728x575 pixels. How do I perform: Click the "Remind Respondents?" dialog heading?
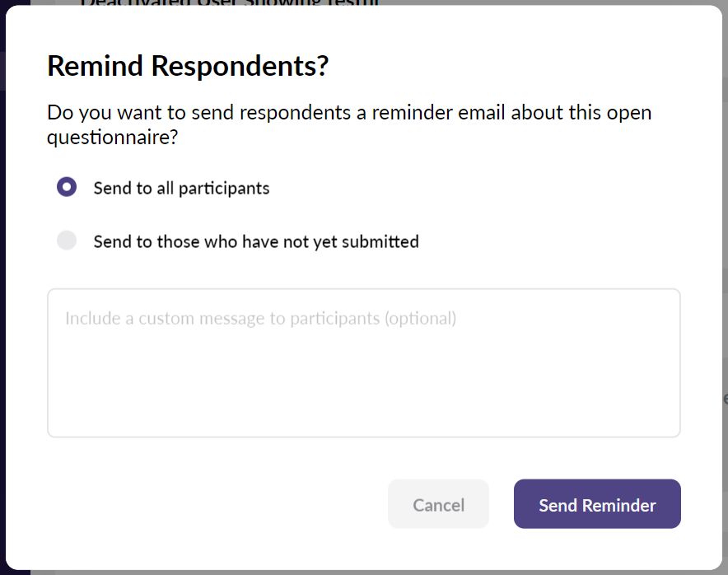click(188, 66)
